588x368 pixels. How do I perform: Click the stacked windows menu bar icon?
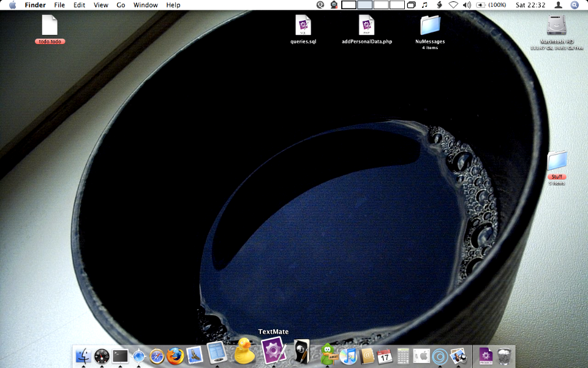pos(412,5)
